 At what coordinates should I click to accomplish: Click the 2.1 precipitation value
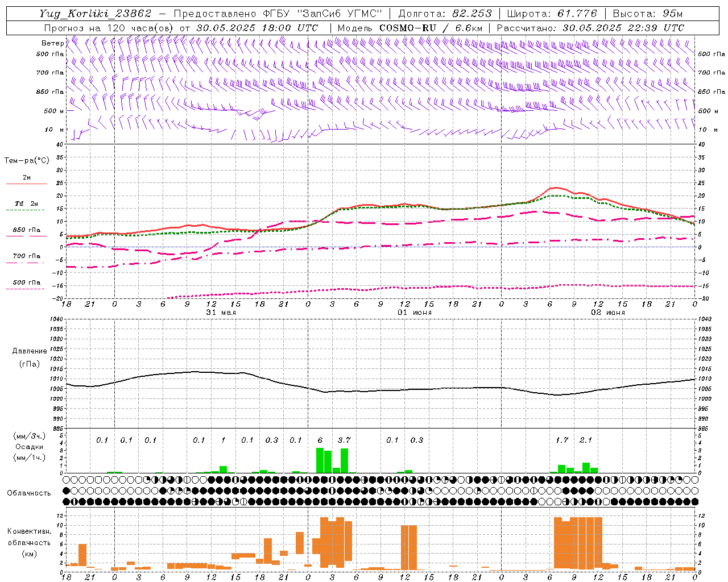pyautogui.click(x=585, y=440)
